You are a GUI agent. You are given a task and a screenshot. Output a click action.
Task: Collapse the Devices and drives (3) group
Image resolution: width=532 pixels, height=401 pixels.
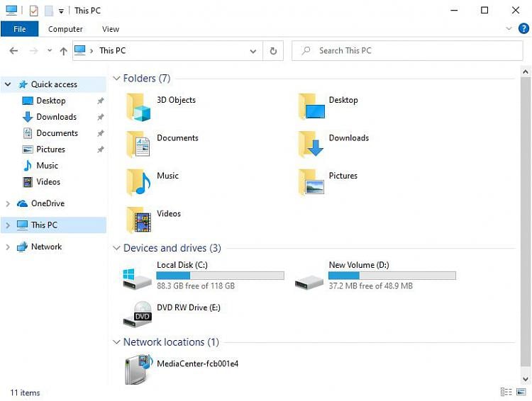tap(116, 248)
